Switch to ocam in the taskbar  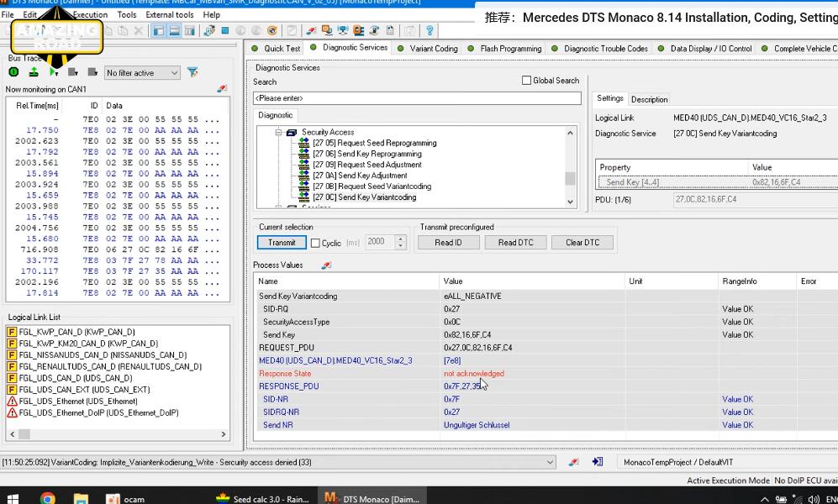pos(125,499)
